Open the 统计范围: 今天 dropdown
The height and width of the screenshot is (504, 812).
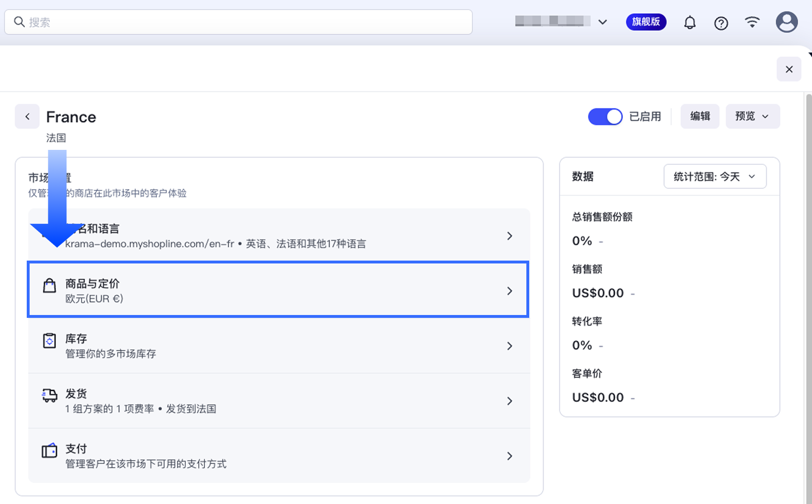(x=715, y=177)
